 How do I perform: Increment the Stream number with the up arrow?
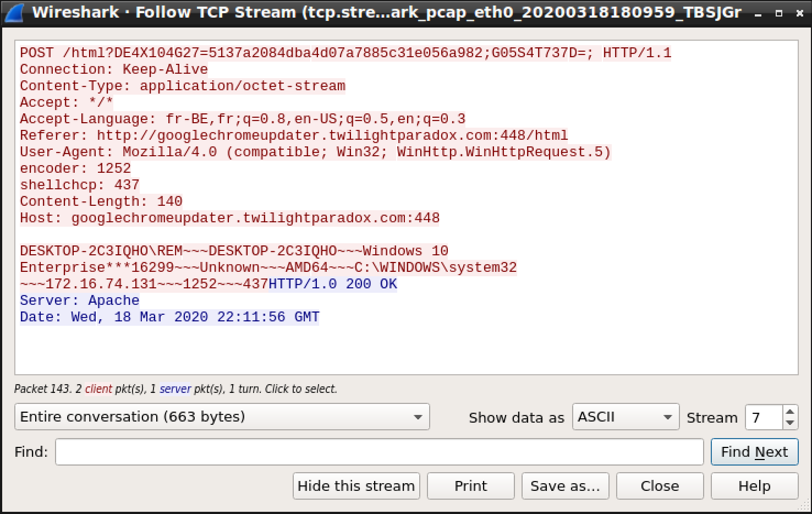pyautogui.click(x=790, y=412)
